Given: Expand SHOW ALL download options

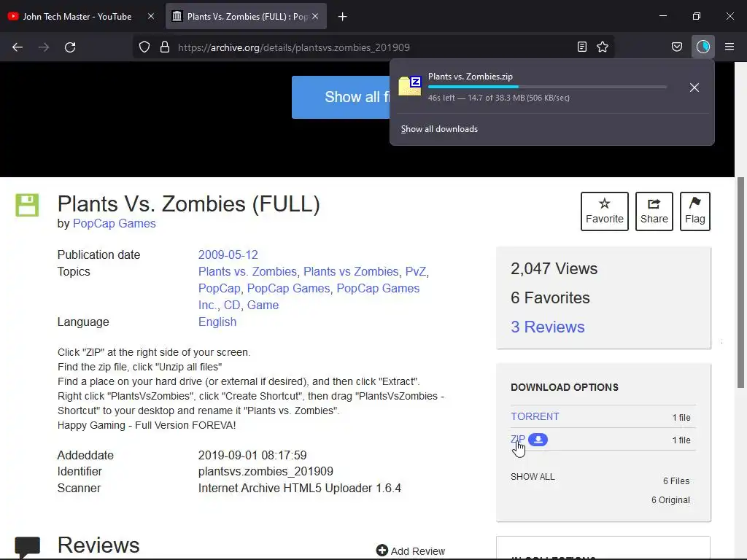Looking at the screenshot, I should coord(533,477).
